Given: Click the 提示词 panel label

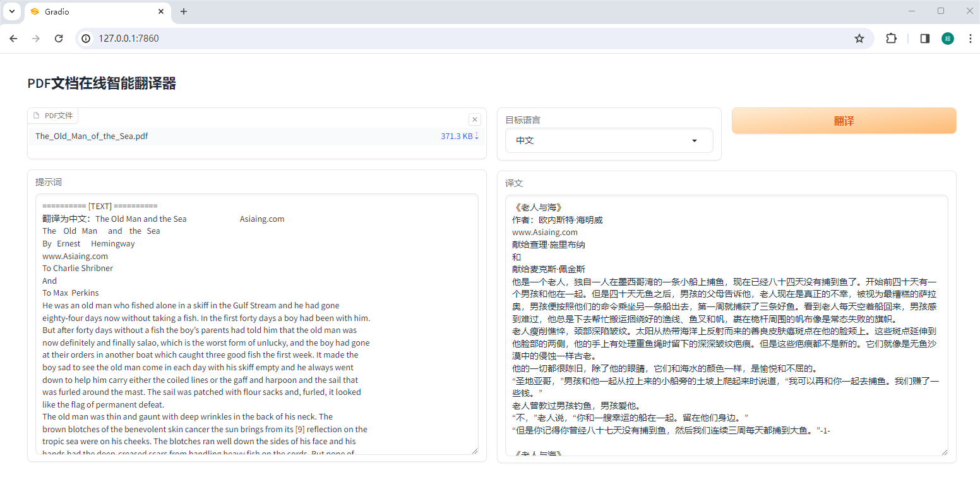Looking at the screenshot, I should 49,182.
